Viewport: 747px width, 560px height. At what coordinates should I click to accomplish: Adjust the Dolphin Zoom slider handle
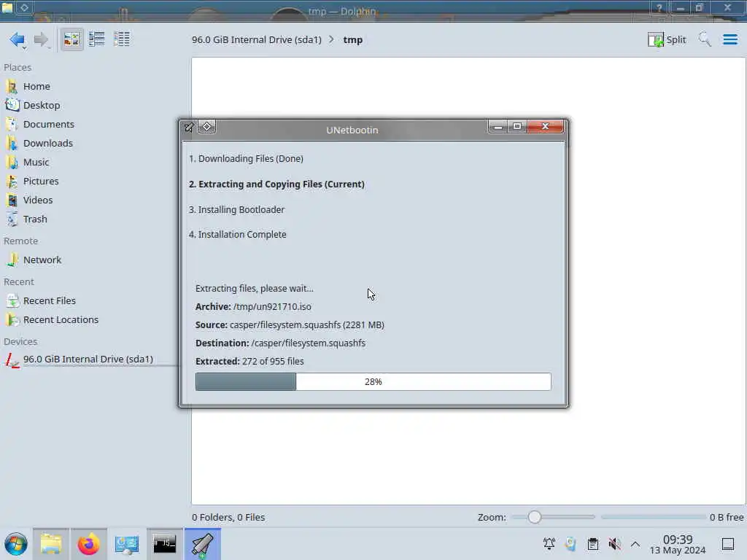tap(535, 517)
